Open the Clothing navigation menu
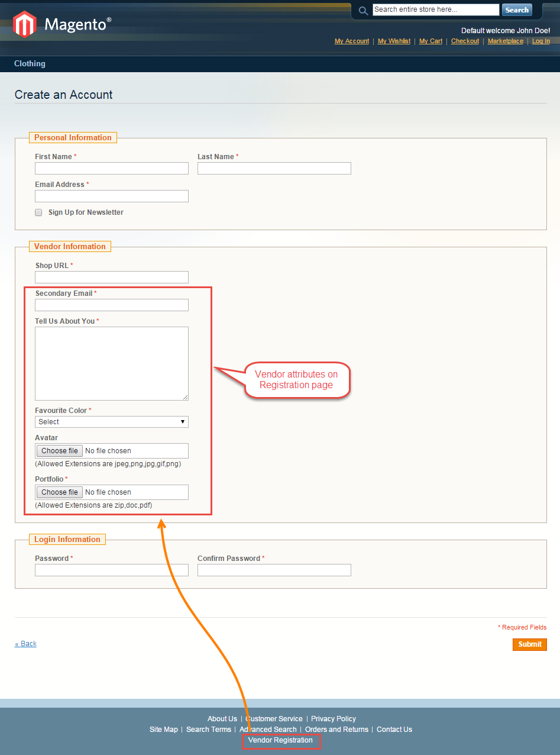560x755 pixels. pos(30,63)
